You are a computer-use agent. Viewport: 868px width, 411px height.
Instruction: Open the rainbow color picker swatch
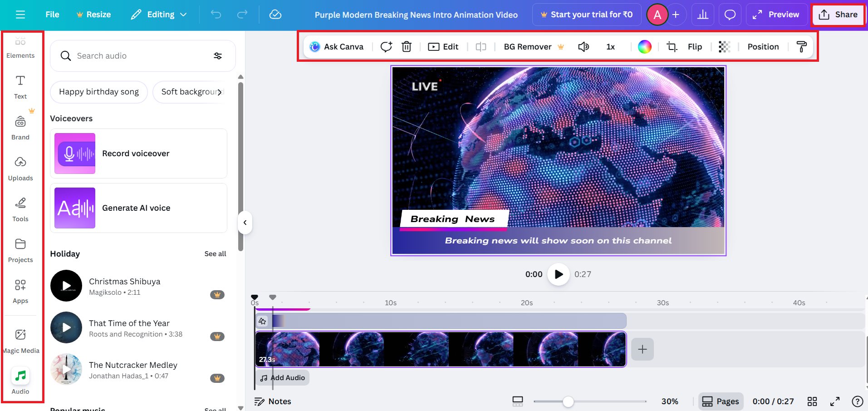[x=645, y=47]
